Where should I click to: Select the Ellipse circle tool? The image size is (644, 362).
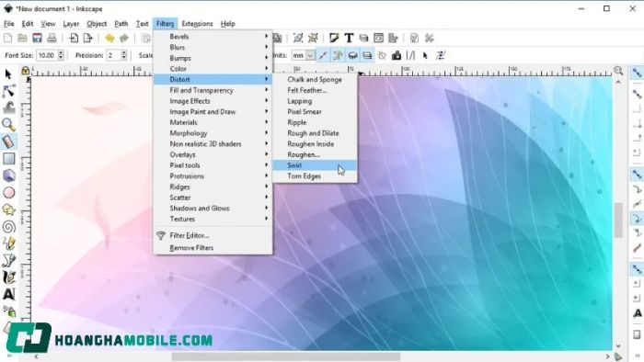click(x=9, y=192)
